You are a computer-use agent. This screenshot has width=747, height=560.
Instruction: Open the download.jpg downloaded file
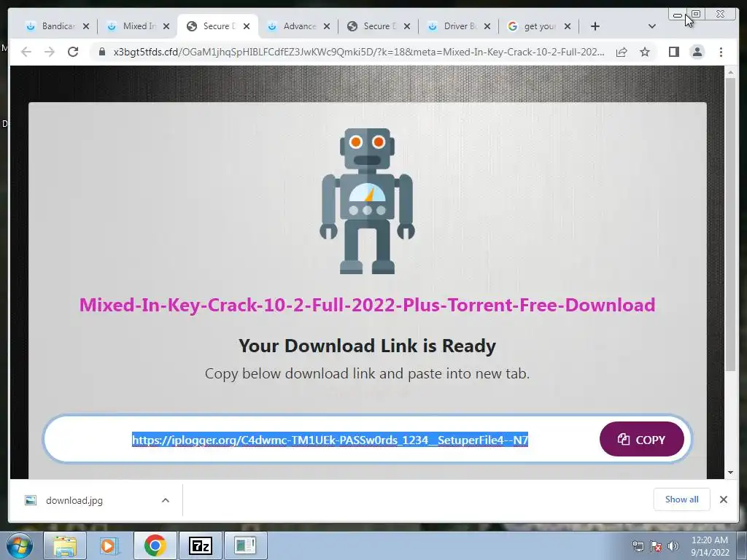[74, 500]
